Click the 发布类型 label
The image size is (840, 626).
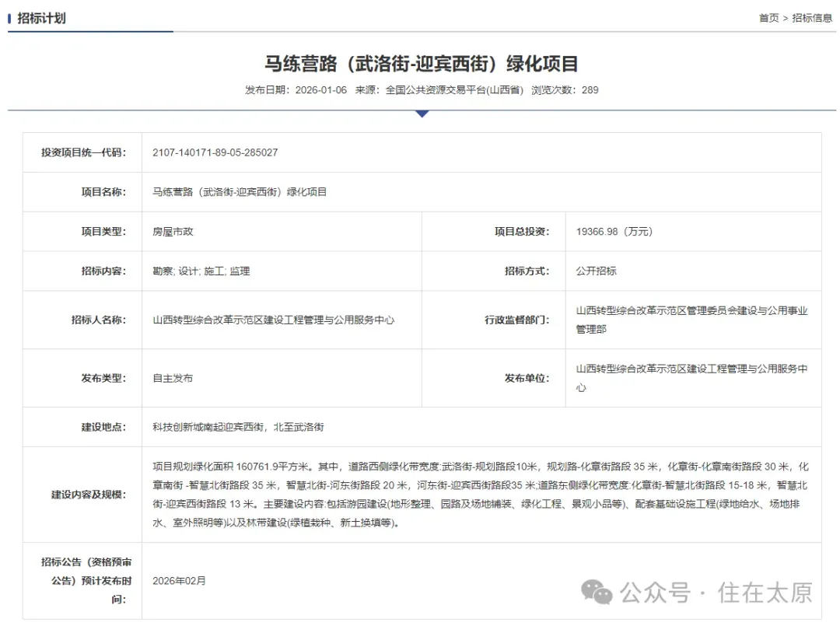click(x=103, y=379)
